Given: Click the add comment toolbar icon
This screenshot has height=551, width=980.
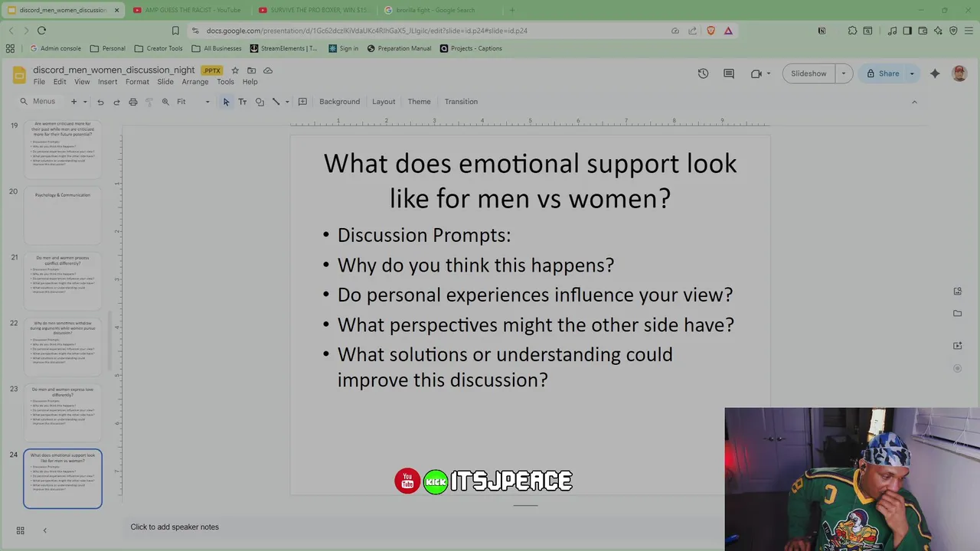Looking at the screenshot, I should point(302,102).
